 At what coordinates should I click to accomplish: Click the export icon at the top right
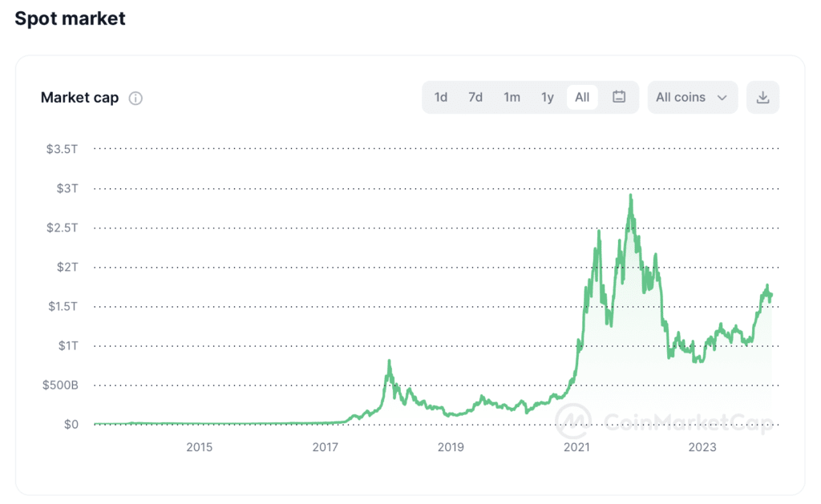[762, 96]
